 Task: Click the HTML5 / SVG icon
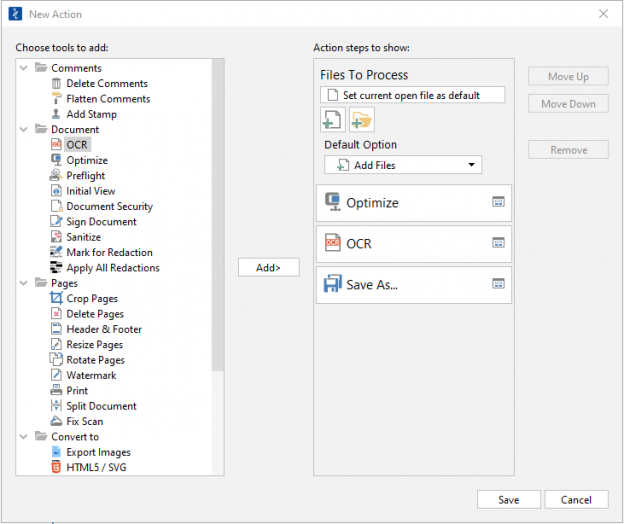57,467
